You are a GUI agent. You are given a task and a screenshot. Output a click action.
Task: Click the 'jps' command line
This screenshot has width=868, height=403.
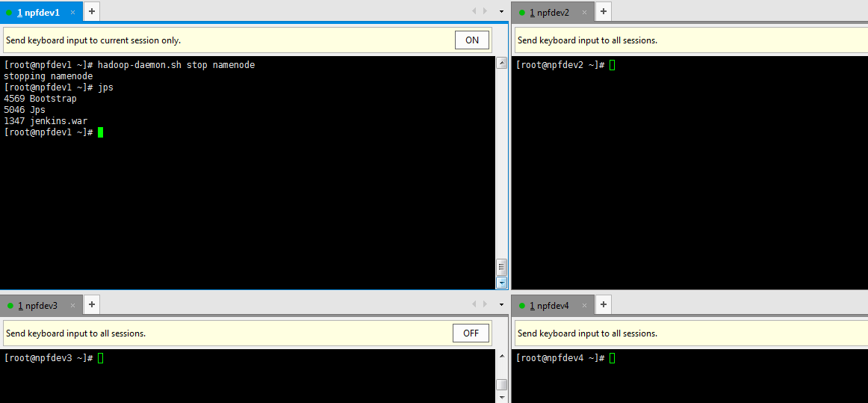(x=58, y=87)
